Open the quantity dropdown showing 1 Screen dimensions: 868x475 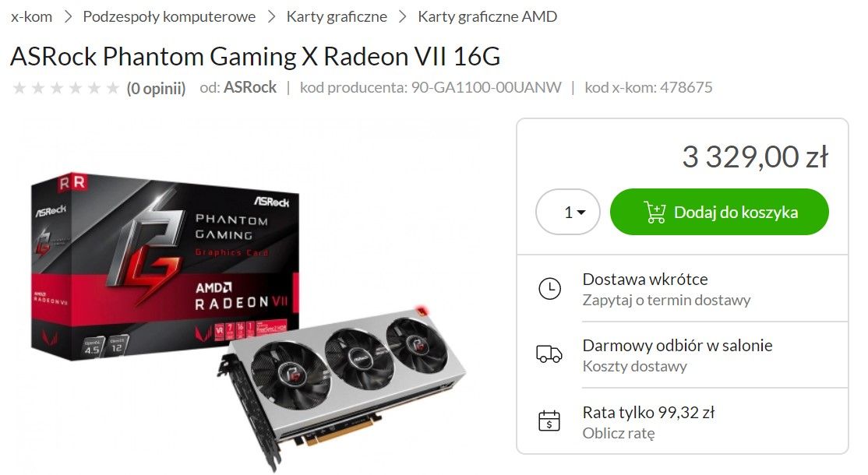(x=568, y=212)
